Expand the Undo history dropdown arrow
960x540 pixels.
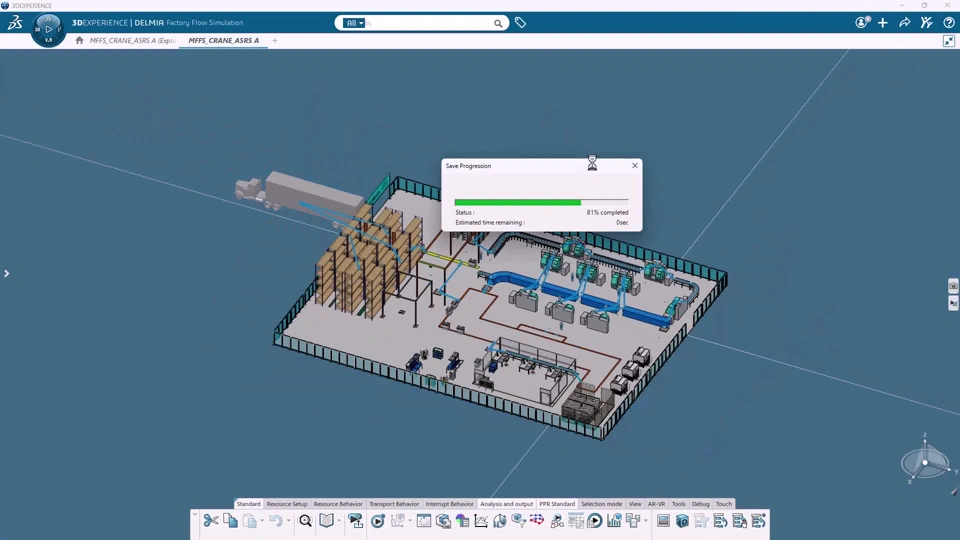point(288,521)
